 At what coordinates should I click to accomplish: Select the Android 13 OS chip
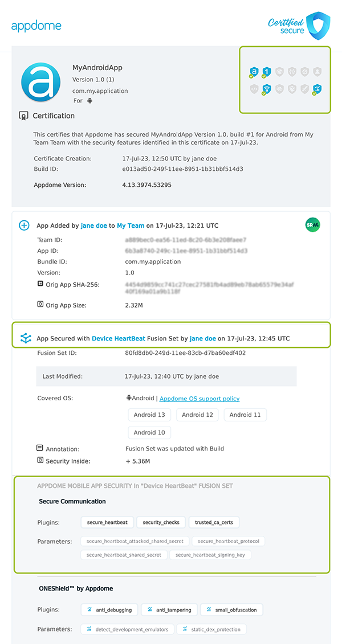click(x=149, y=415)
